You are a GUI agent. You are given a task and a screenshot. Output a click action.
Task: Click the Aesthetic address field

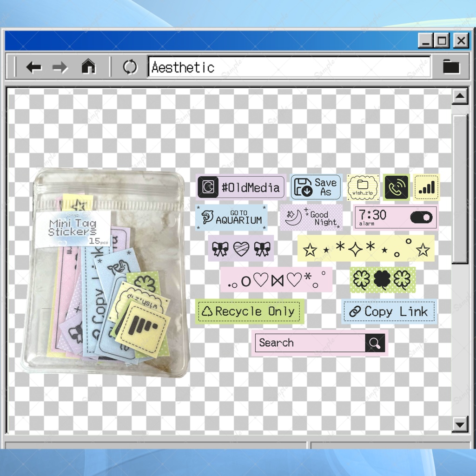tap(289, 67)
